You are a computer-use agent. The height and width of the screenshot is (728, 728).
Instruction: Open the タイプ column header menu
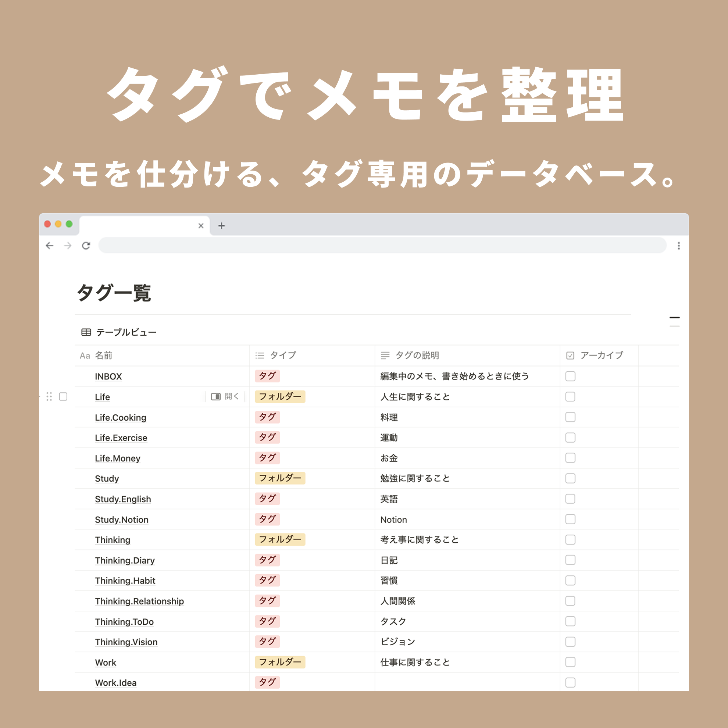[x=283, y=355]
